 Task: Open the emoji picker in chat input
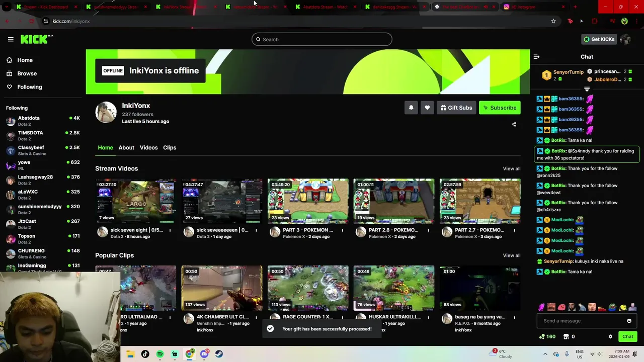[x=629, y=321]
